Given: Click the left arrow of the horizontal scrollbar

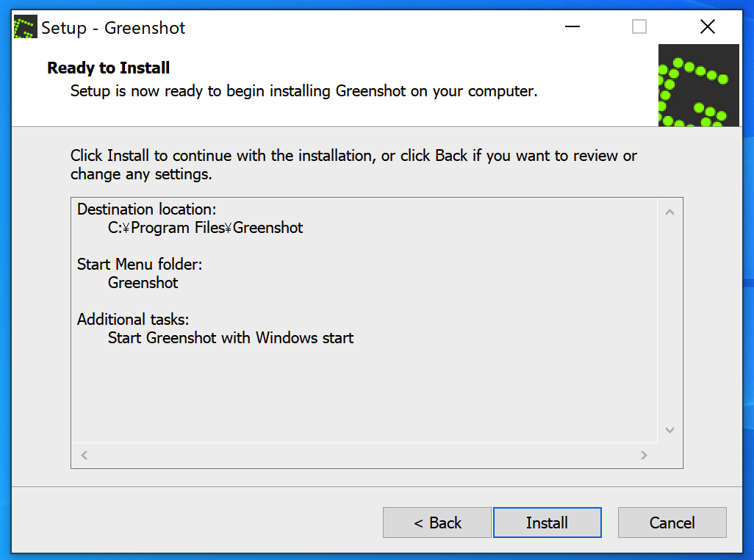Looking at the screenshot, I should (x=85, y=456).
